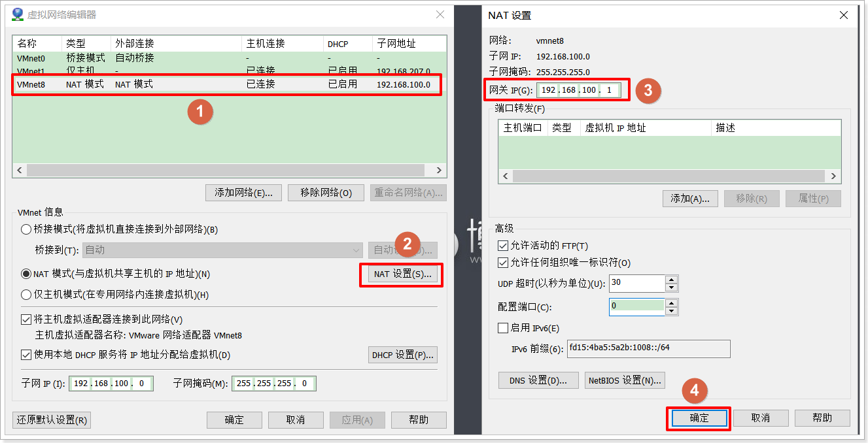This screenshot has width=868, height=443.
Task: Decrease config port with down stepper arrow
Action: 671,311
